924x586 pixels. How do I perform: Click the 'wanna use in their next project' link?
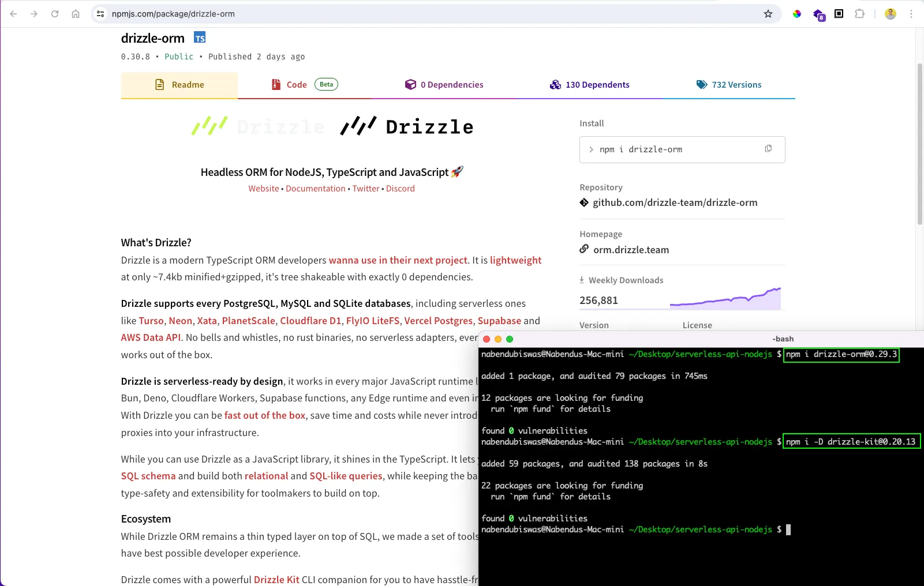[x=398, y=260]
